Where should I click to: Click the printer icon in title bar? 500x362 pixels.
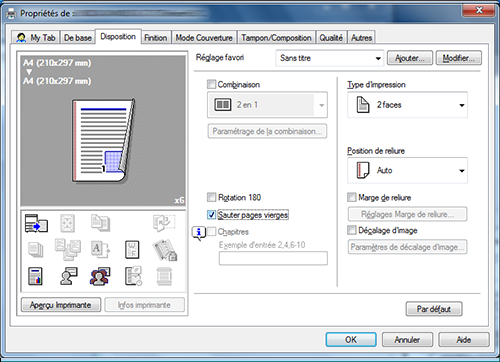coord(11,13)
